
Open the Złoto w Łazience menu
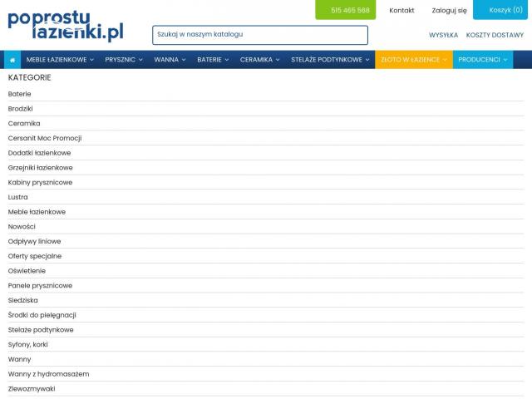pos(413,60)
